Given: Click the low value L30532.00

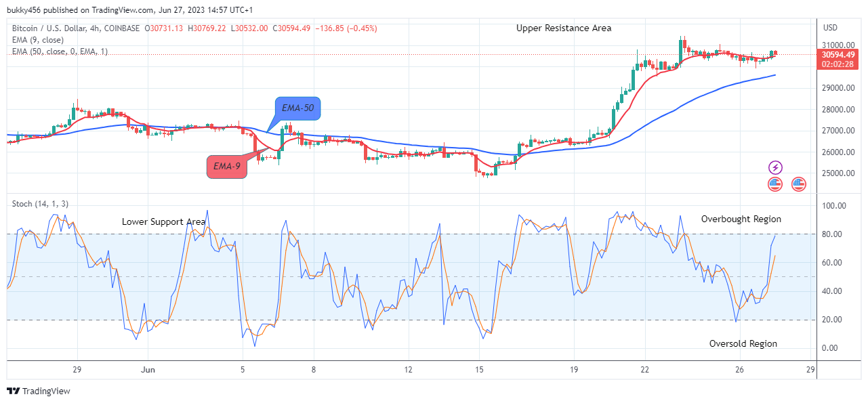Looking at the screenshot, I should click(x=249, y=28).
